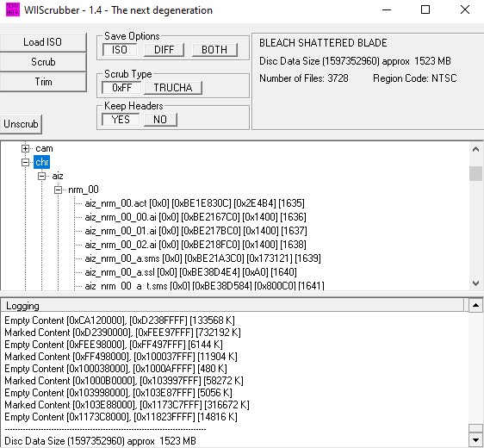The image size is (484, 448).
Task: Click Region Code: NTSC text
Action: [414, 78]
